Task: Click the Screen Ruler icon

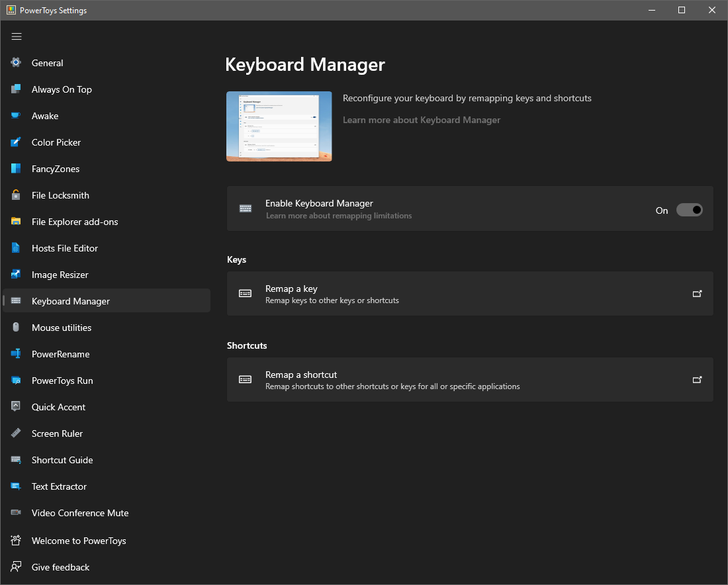Action: [x=16, y=433]
